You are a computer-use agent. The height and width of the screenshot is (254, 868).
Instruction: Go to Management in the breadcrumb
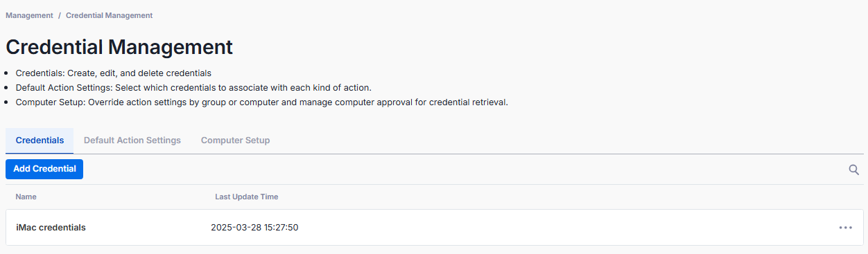pos(29,15)
